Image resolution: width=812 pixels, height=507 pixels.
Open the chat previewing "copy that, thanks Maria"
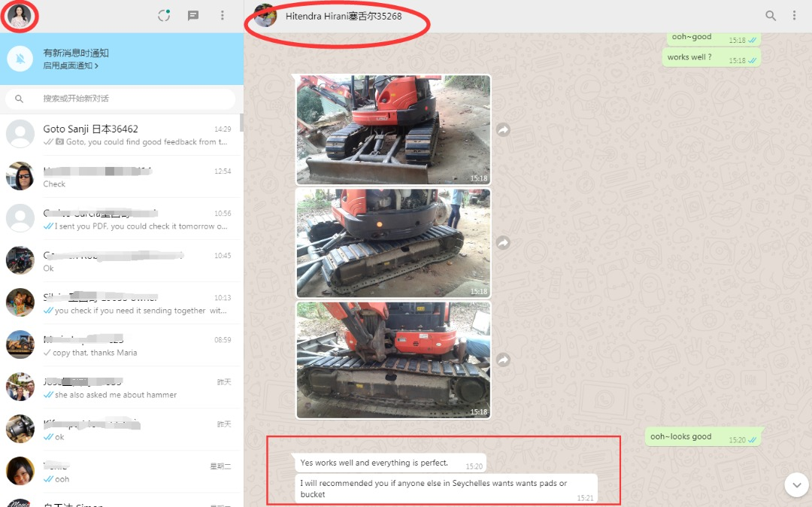tap(122, 345)
